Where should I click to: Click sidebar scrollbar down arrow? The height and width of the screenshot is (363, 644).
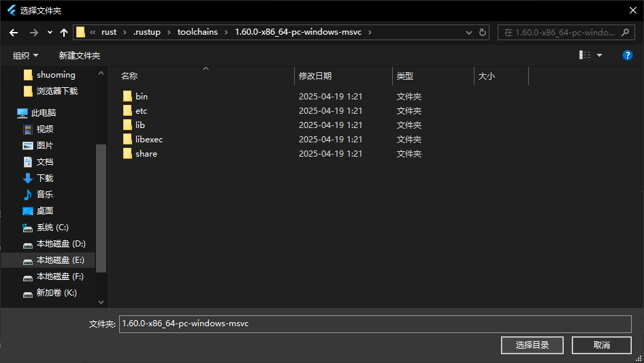(101, 302)
